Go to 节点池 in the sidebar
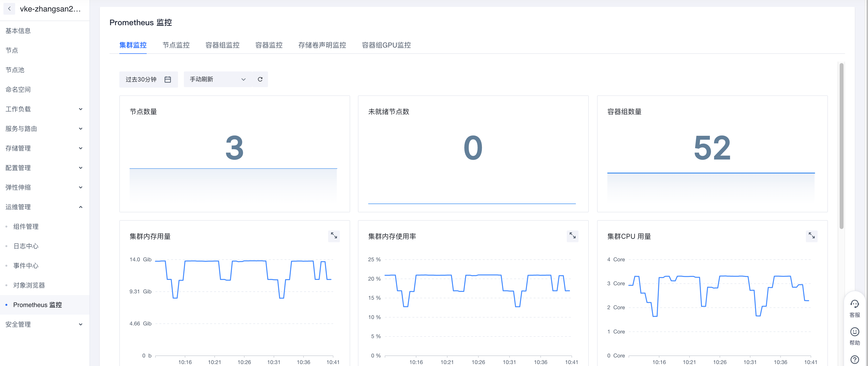The image size is (868, 366). click(x=15, y=70)
